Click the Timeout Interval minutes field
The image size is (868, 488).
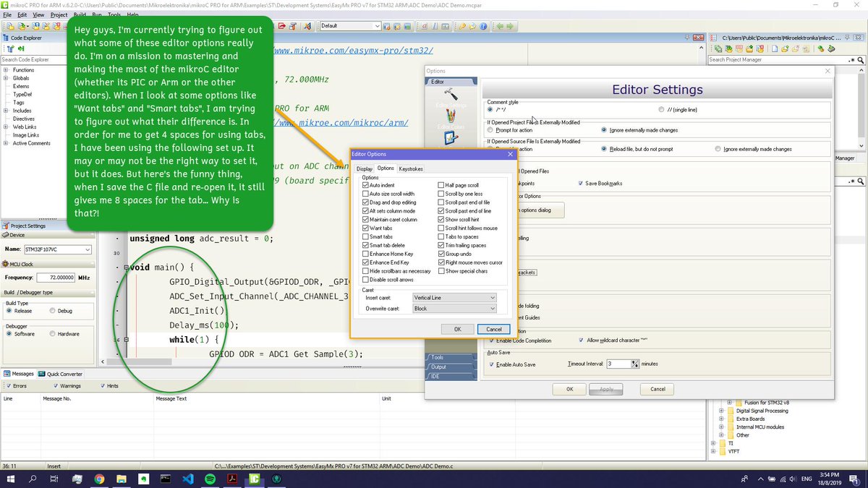(x=619, y=364)
